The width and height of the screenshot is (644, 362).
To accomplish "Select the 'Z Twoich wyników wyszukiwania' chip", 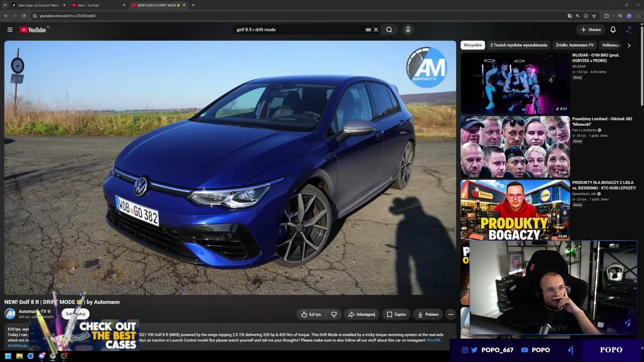I will coord(519,45).
